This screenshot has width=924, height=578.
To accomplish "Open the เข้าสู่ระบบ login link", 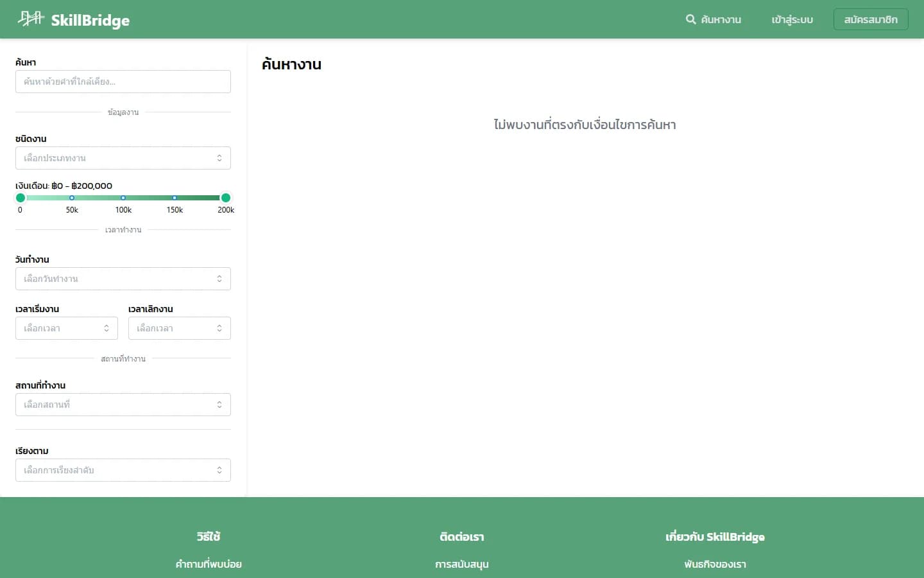I will click(x=792, y=19).
